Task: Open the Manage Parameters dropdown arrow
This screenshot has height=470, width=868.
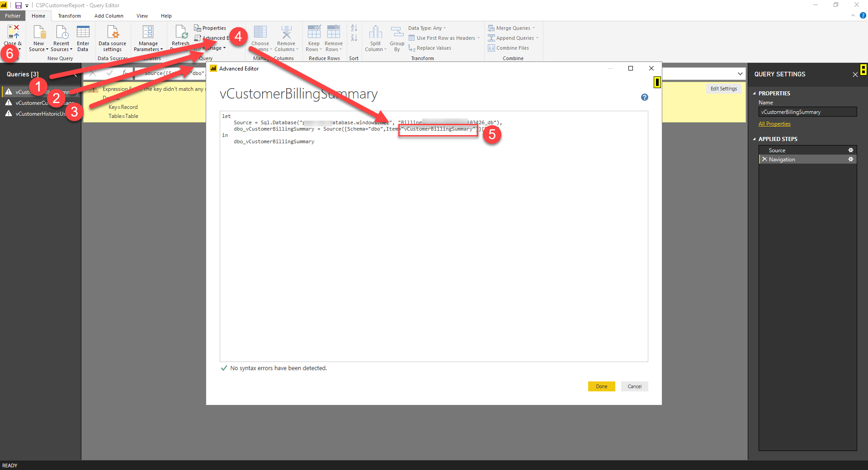Action: coord(161,49)
